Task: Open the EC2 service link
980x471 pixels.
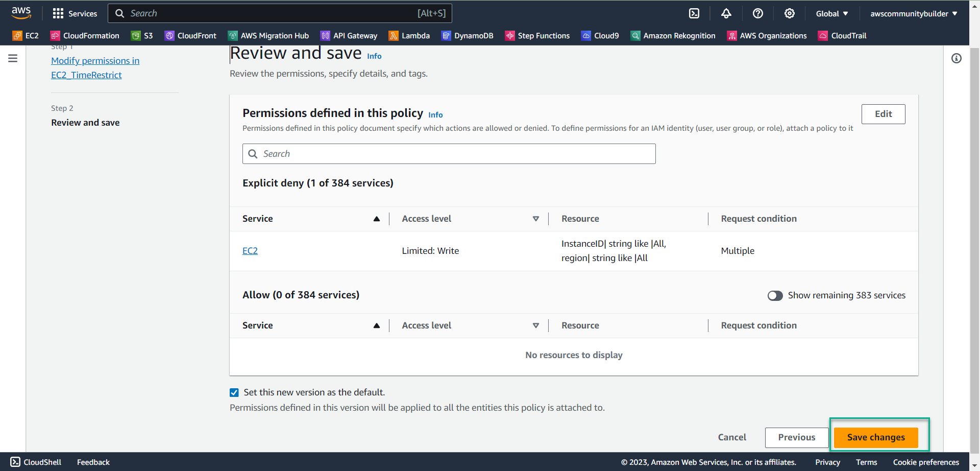Action: [x=250, y=251]
